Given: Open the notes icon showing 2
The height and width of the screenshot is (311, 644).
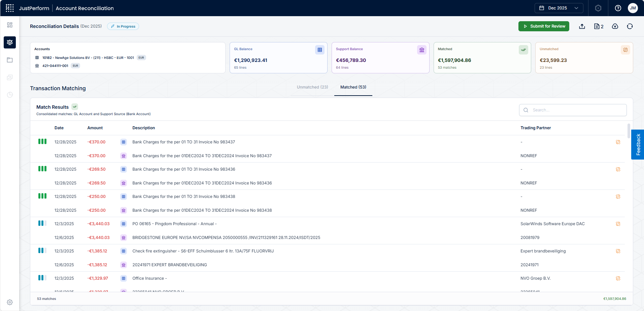Looking at the screenshot, I should pyautogui.click(x=599, y=26).
